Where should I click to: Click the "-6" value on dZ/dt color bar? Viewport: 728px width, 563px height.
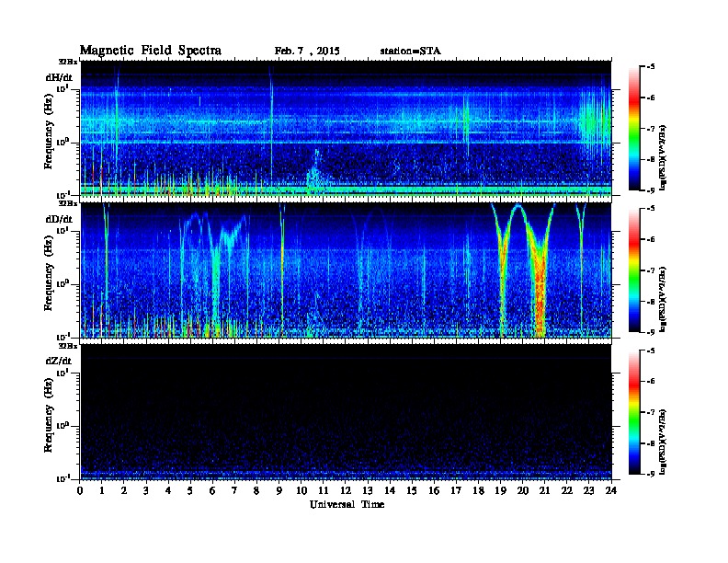(x=651, y=382)
